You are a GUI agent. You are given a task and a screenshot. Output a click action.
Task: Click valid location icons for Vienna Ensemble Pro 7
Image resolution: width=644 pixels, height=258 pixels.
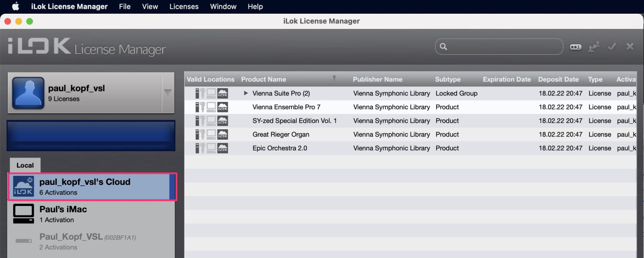click(x=211, y=107)
